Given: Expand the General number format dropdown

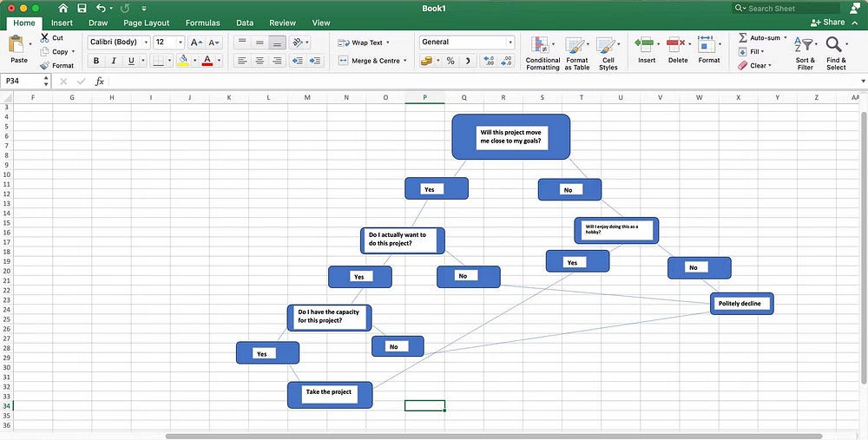Looking at the screenshot, I should [467, 42].
